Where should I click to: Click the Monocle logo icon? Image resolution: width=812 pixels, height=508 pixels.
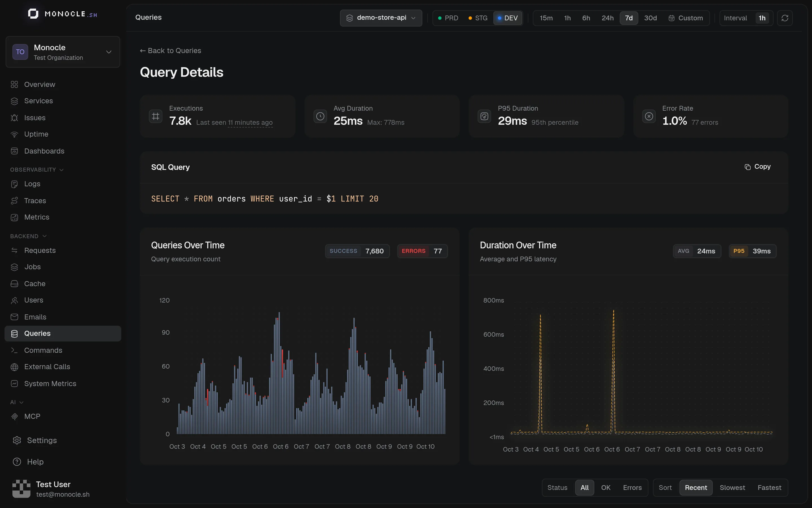33,14
